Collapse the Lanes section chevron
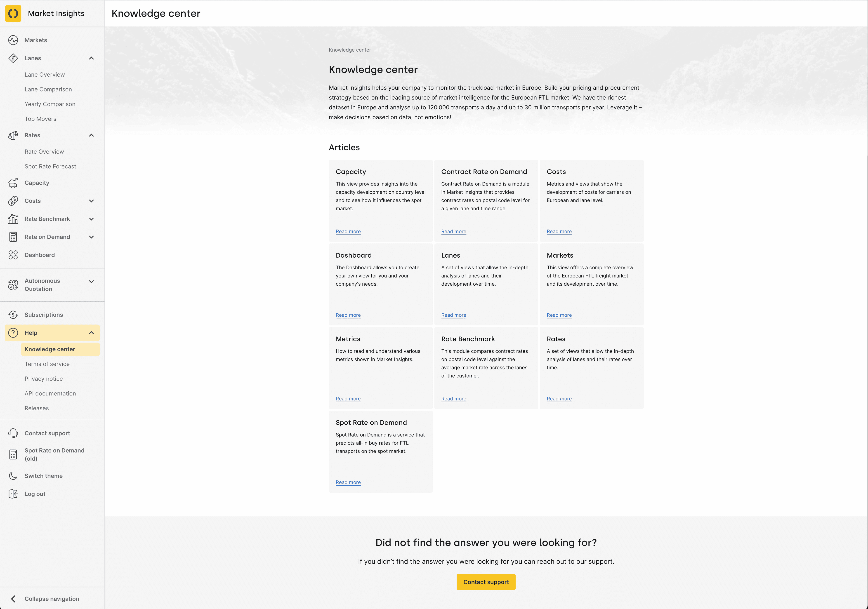The height and width of the screenshot is (609, 868). pos(92,58)
